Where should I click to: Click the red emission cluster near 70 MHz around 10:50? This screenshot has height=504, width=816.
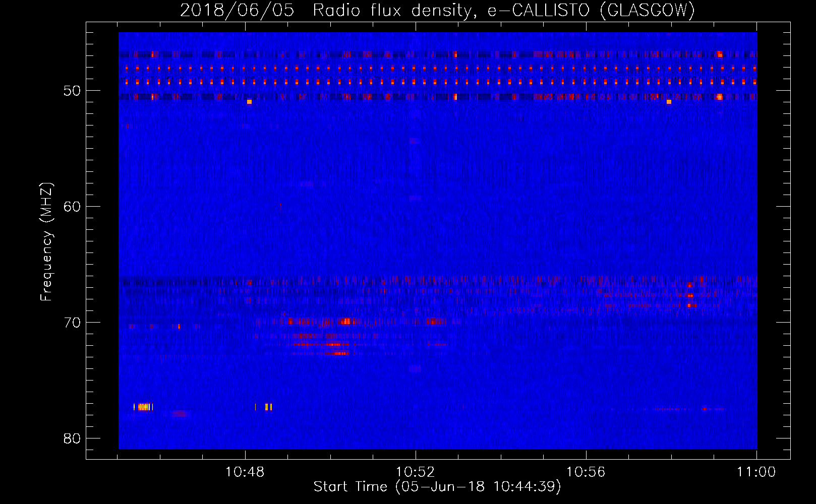coord(346,321)
